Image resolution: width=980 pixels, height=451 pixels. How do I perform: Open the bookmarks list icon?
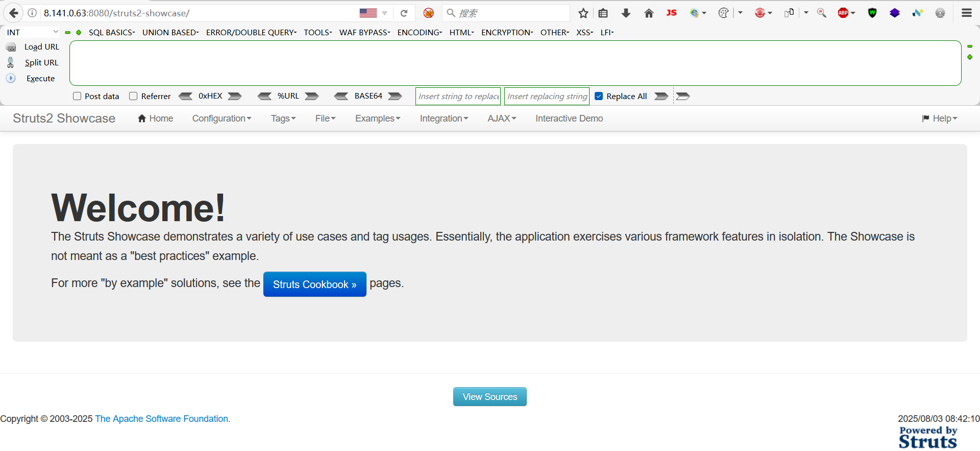[603, 13]
